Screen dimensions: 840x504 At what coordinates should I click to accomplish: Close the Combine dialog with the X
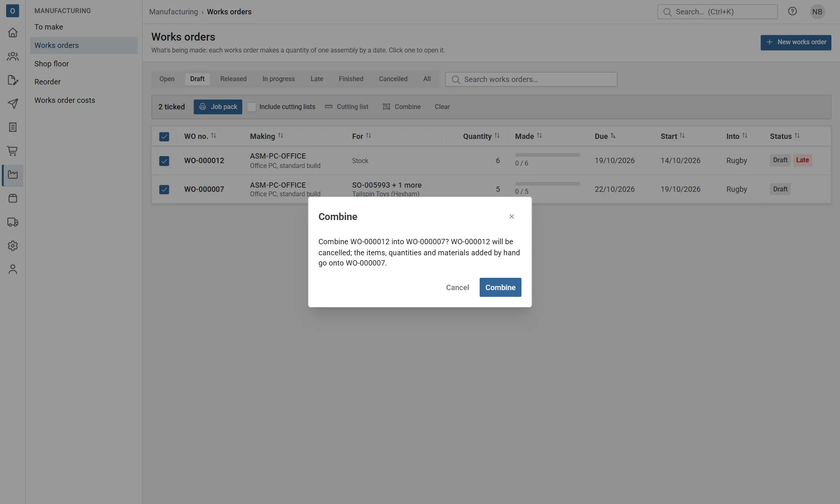click(x=512, y=216)
